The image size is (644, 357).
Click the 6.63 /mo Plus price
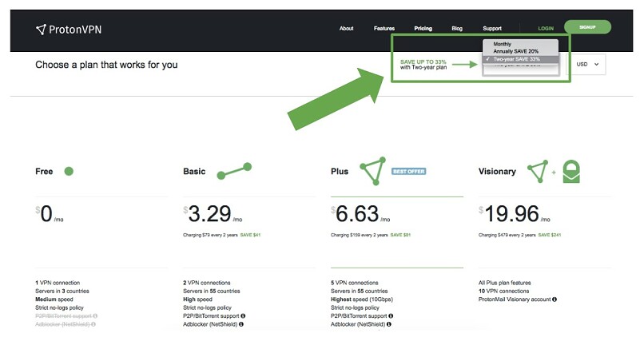[360, 214]
